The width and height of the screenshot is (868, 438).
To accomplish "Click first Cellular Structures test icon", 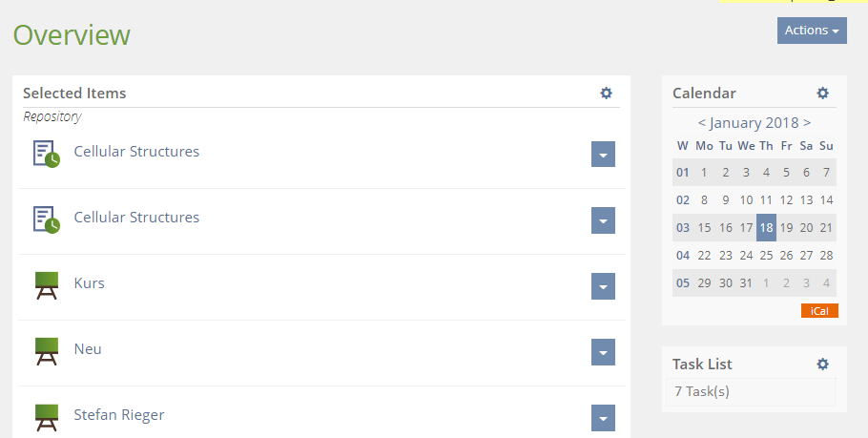I will point(46,153).
